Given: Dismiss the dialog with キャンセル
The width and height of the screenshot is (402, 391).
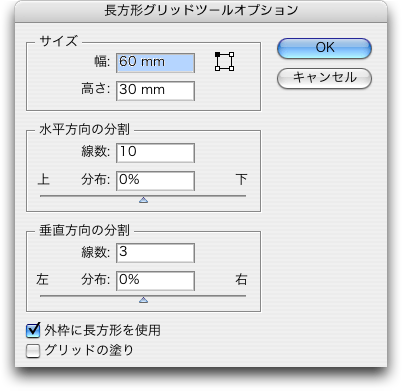Looking at the screenshot, I should (324, 78).
